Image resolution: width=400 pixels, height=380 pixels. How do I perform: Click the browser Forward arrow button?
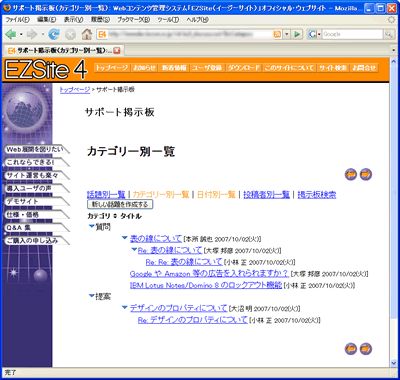pyautogui.click(x=32, y=34)
